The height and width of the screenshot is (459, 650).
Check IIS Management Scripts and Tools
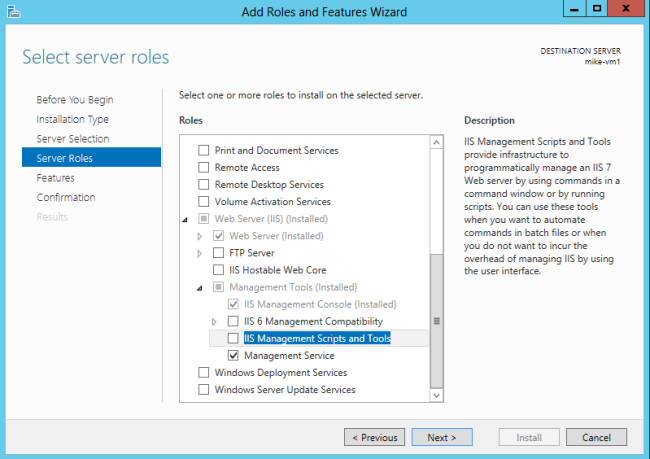coord(233,338)
